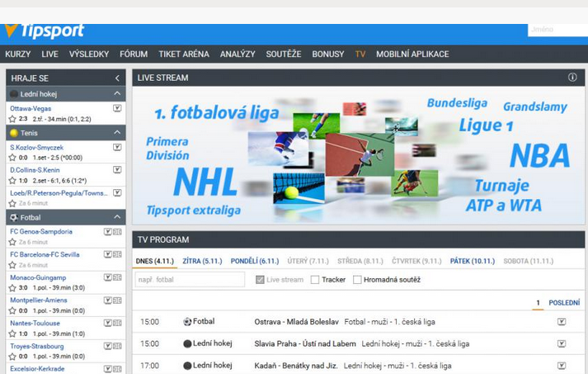Go to POSLEDNÍ page of TV program
The width and height of the screenshot is (588, 374).
564,303
